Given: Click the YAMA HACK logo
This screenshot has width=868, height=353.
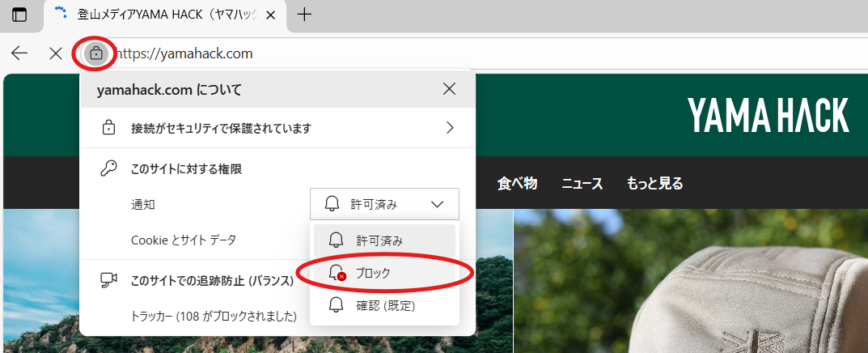Looking at the screenshot, I should point(768,115).
